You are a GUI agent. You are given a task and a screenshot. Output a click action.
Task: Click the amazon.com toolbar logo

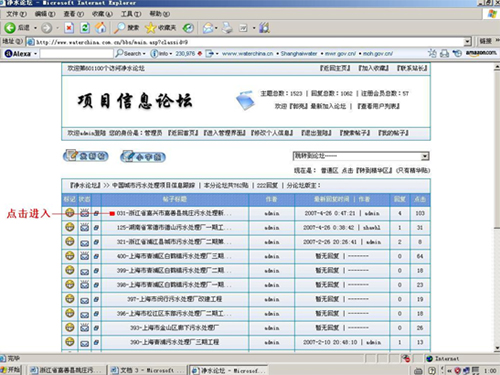point(481,53)
